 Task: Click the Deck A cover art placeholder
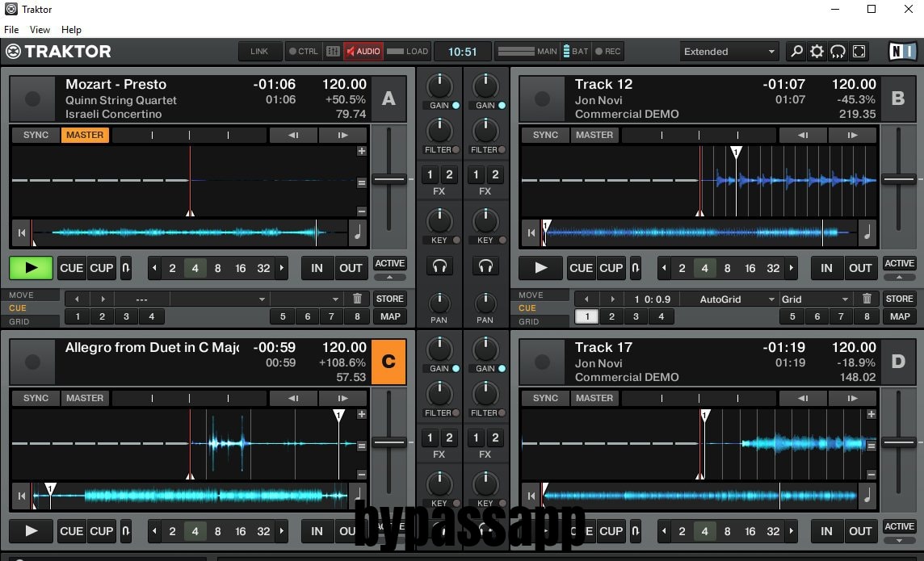[x=32, y=99]
